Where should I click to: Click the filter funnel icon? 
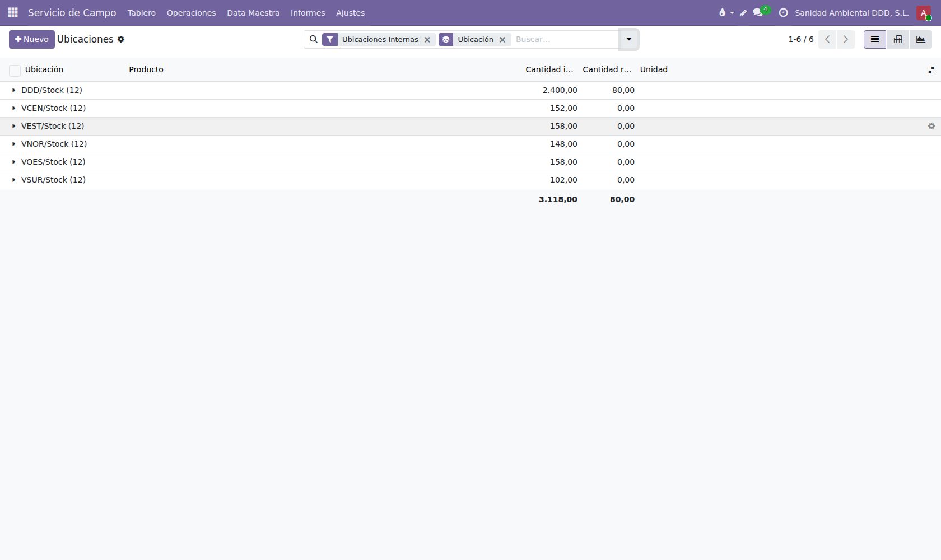pyautogui.click(x=330, y=39)
